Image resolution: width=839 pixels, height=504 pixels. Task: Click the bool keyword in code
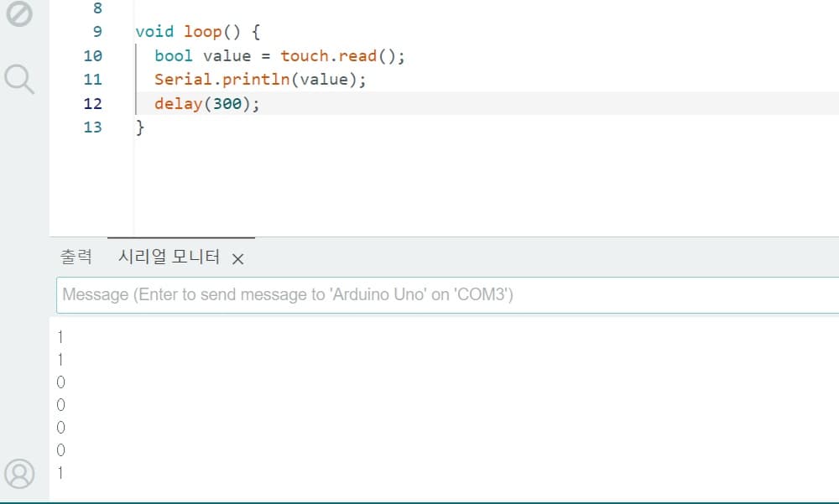[x=174, y=56]
